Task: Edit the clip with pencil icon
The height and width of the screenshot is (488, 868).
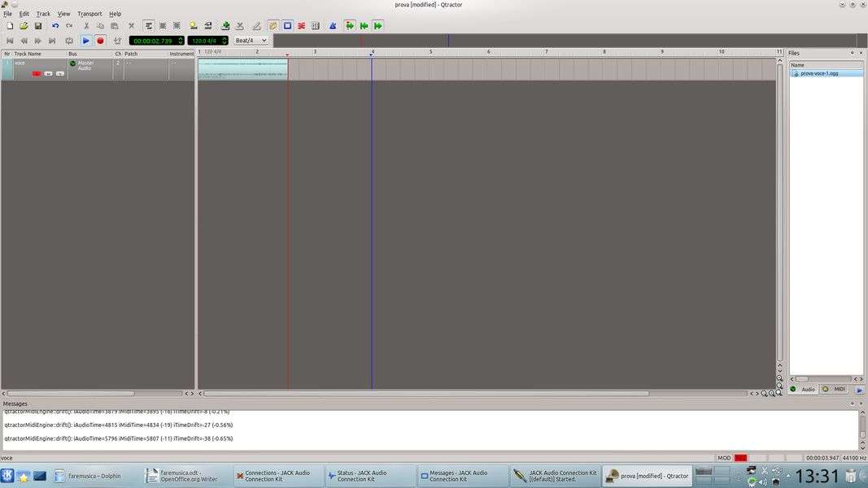Action: click(x=256, y=25)
